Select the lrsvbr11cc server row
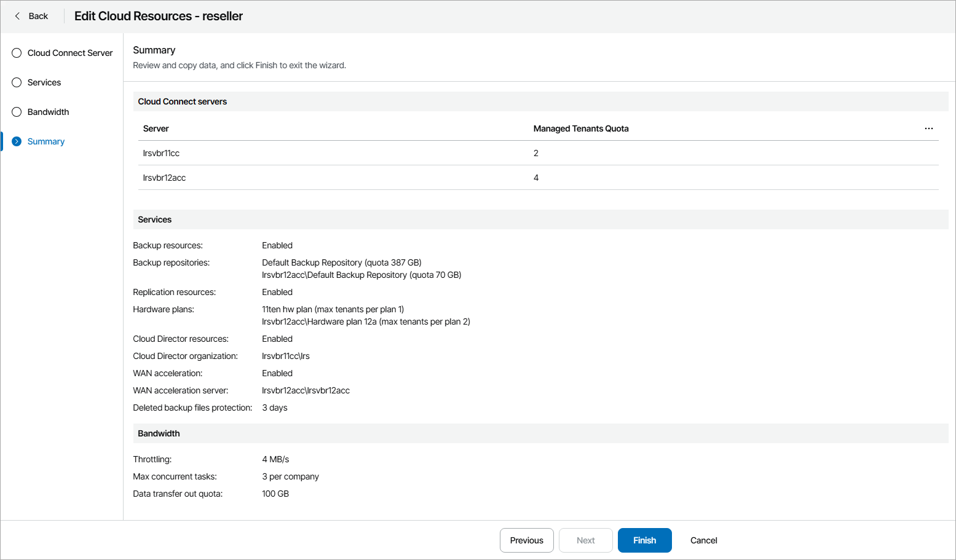 161,153
